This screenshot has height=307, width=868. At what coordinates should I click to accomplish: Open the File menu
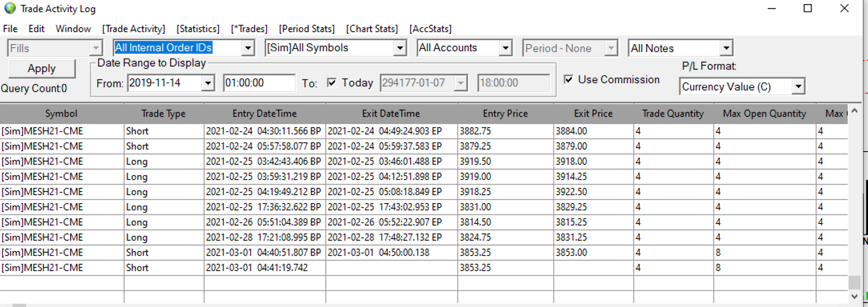click(x=10, y=29)
